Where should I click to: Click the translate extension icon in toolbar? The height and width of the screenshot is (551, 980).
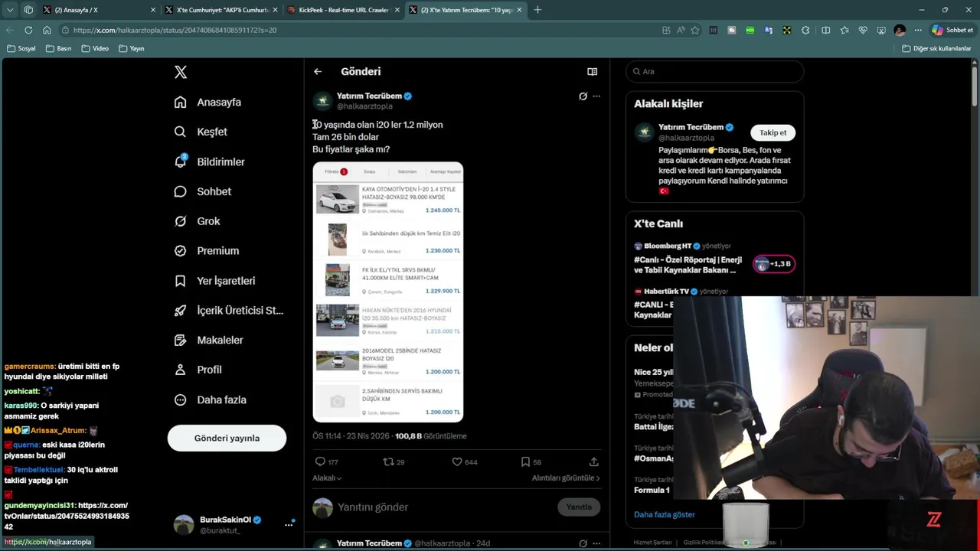[x=768, y=30]
